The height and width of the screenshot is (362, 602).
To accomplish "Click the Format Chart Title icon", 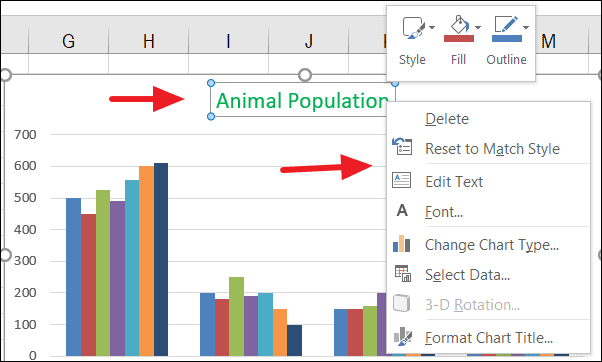I will tap(403, 337).
